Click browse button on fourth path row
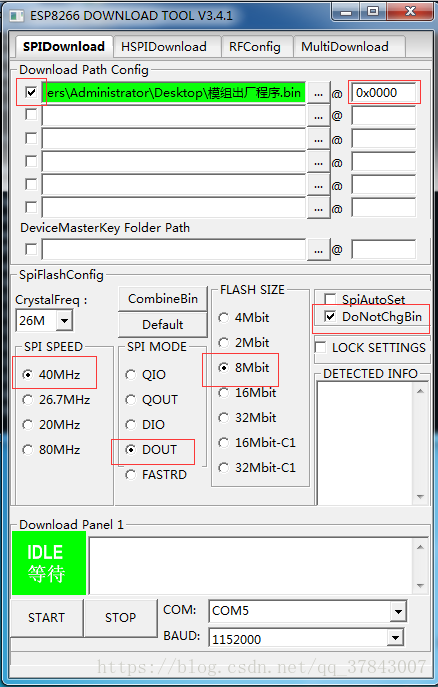 (318, 163)
